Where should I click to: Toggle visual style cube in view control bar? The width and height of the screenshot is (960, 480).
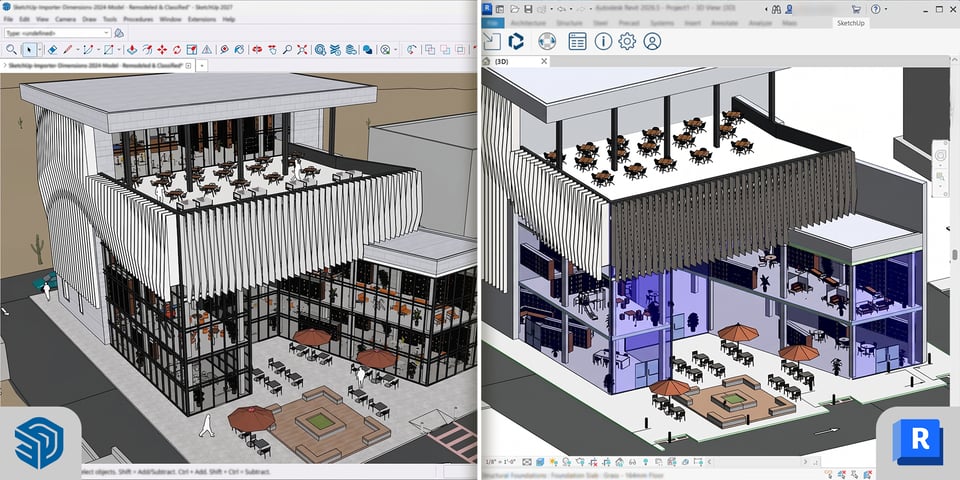coord(539,462)
